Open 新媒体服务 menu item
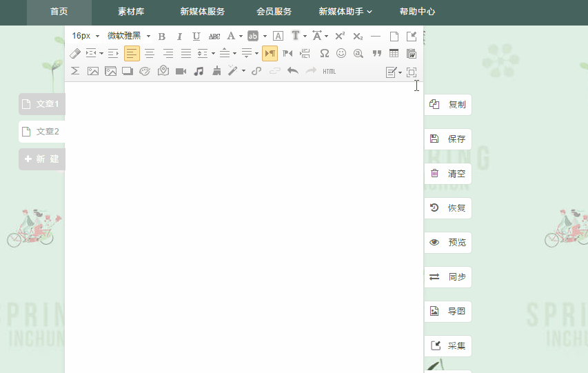588x373 pixels. click(203, 12)
